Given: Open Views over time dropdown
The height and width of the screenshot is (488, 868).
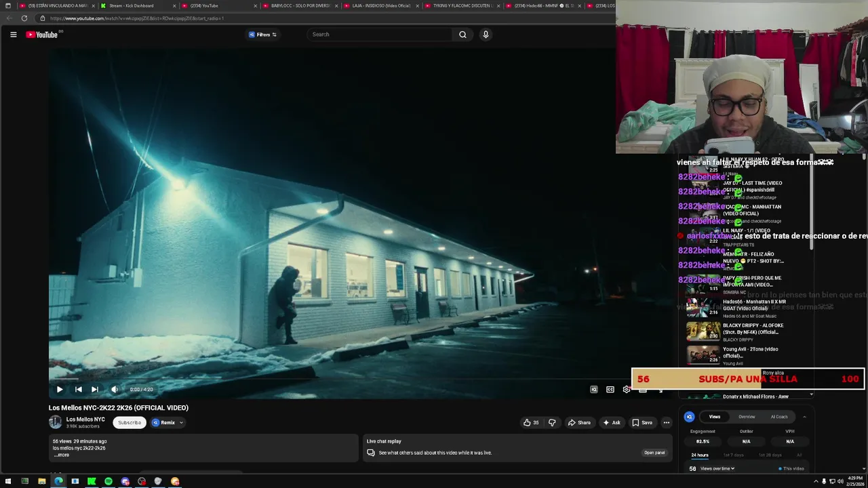Looking at the screenshot, I should pyautogui.click(x=717, y=468).
